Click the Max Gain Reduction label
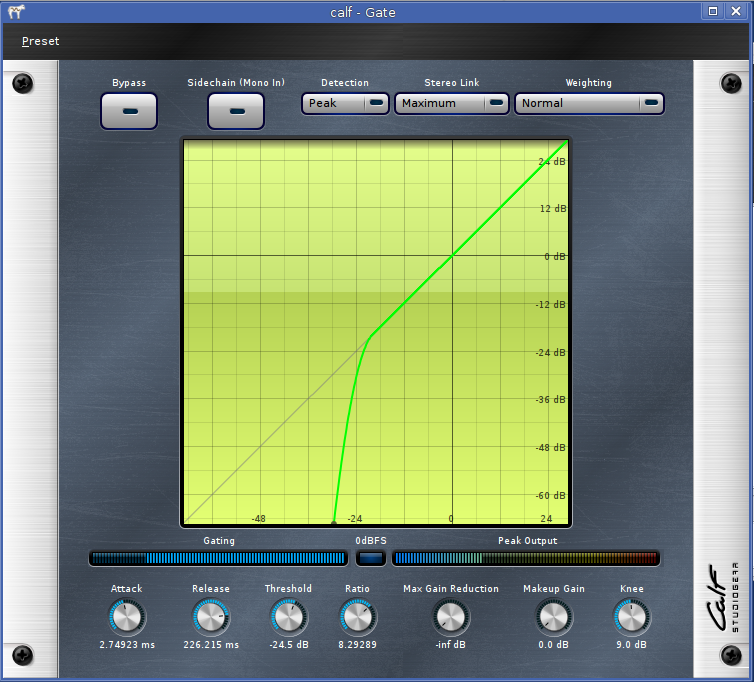The image size is (754, 682). (x=451, y=589)
